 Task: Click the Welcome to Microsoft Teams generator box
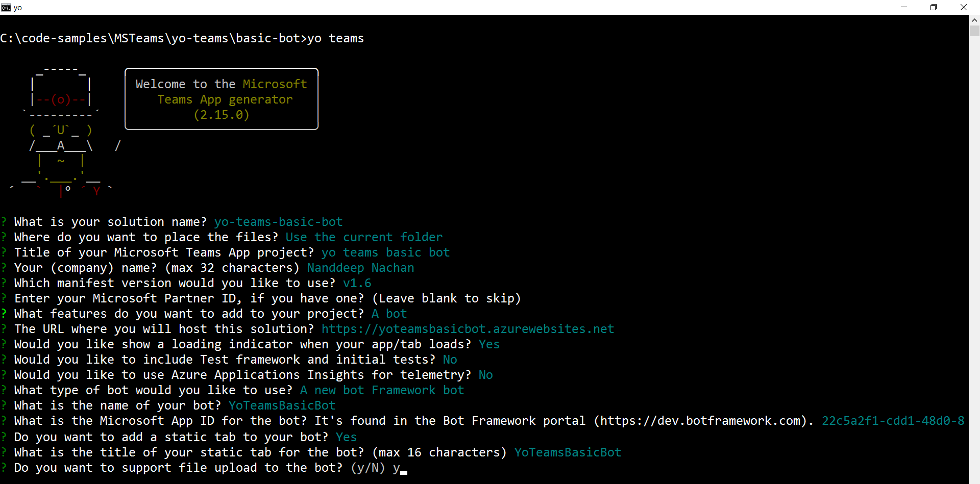[222, 99]
